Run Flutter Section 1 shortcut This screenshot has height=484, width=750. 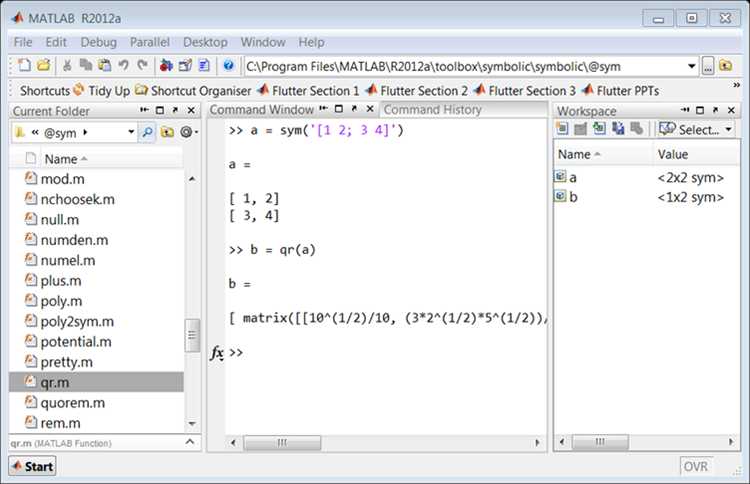point(308,90)
